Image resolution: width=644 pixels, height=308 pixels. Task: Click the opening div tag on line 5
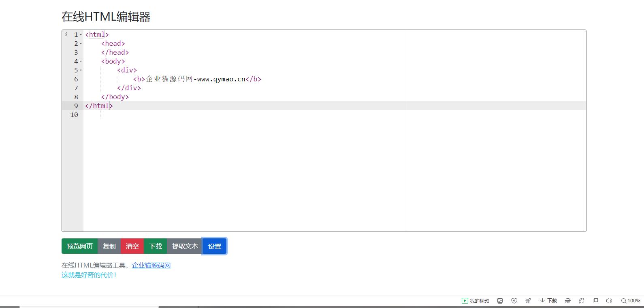tap(127, 70)
